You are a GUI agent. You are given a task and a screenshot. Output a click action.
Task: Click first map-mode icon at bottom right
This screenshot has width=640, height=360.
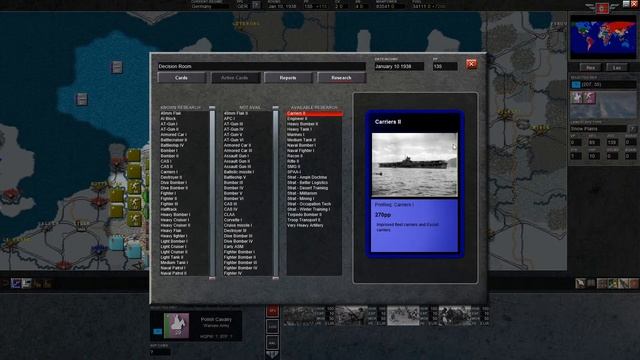coord(580,283)
